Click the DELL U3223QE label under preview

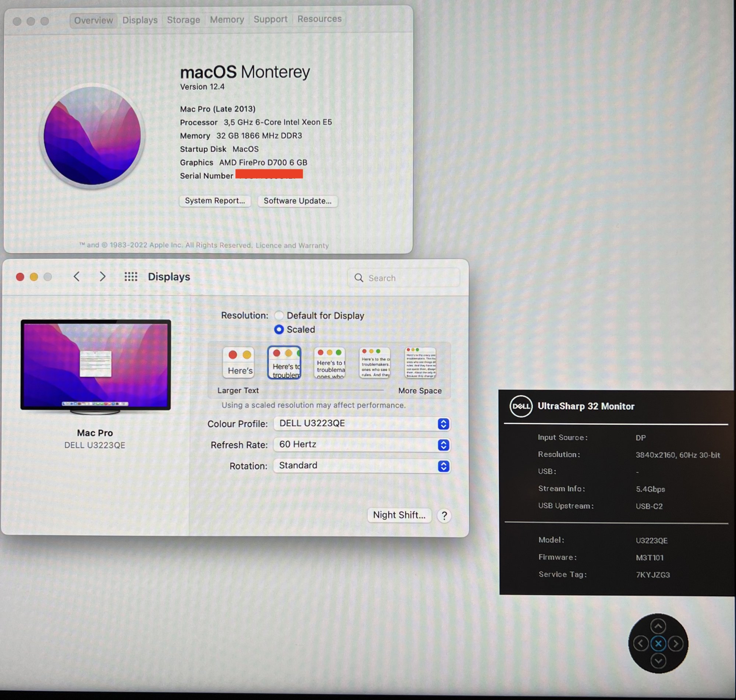pos(95,445)
